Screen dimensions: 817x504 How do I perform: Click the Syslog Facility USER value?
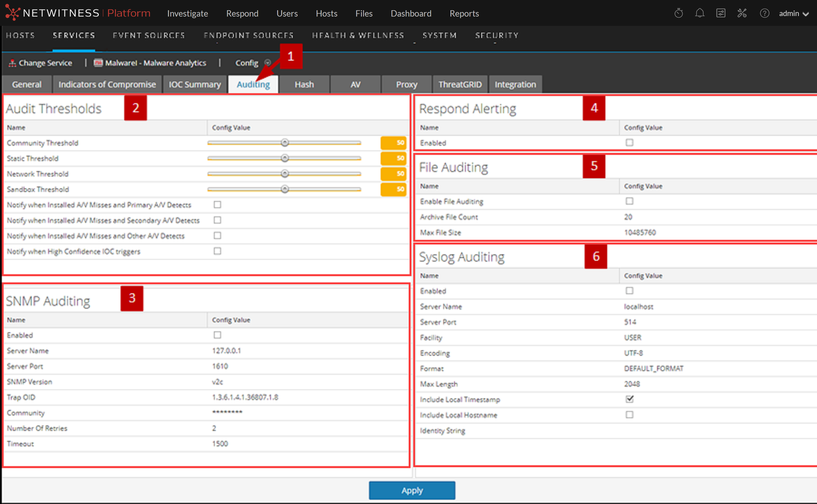(x=633, y=337)
